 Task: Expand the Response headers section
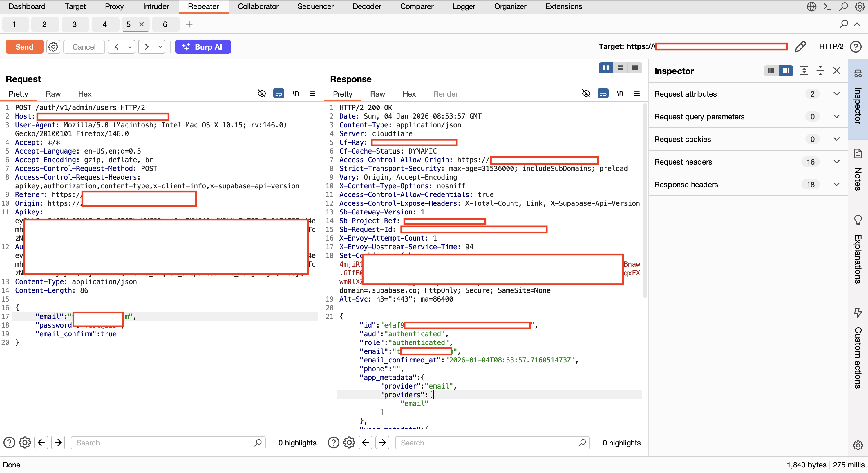pyautogui.click(x=748, y=185)
